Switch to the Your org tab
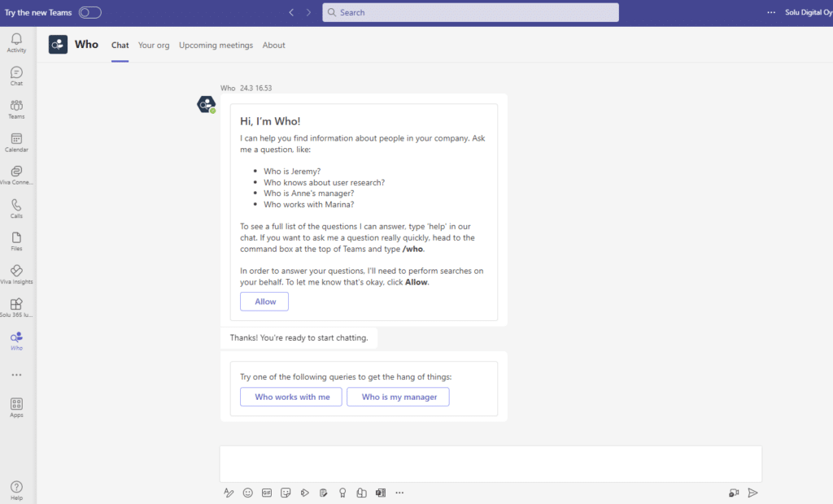This screenshot has width=833, height=504. coord(154,46)
